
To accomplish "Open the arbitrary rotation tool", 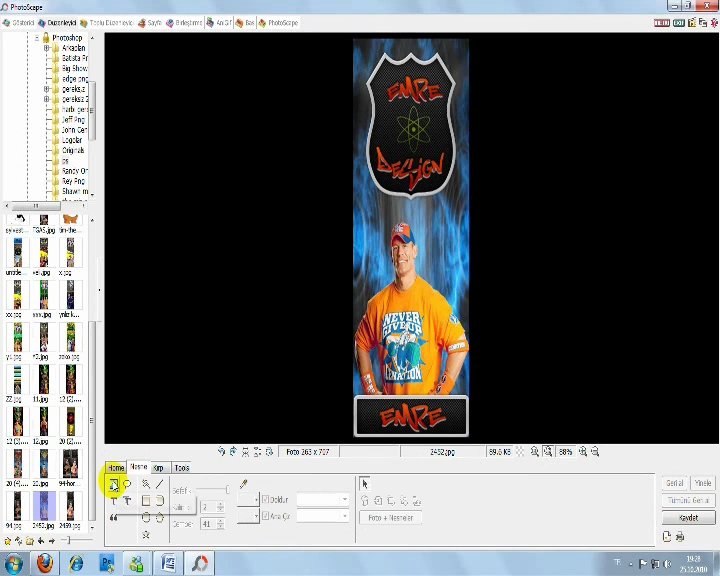I will pyautogui.click(x=270, y=452).
